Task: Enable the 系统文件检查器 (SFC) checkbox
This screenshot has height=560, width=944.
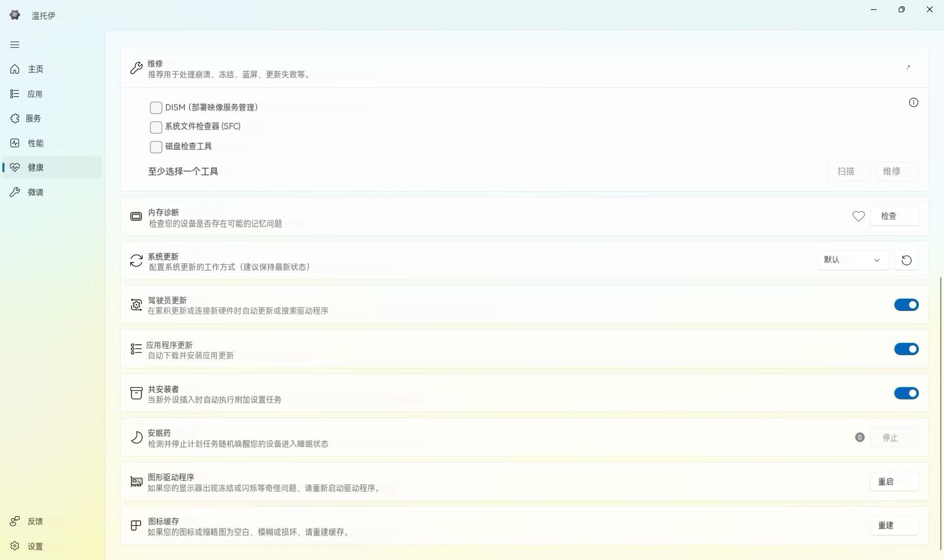Action: tap(156, 127)
